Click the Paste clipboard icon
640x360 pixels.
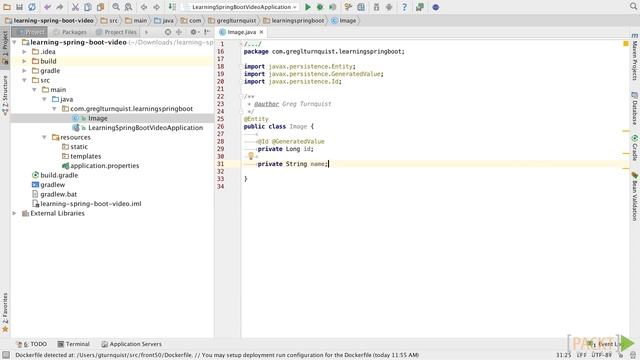click(100, 7)
